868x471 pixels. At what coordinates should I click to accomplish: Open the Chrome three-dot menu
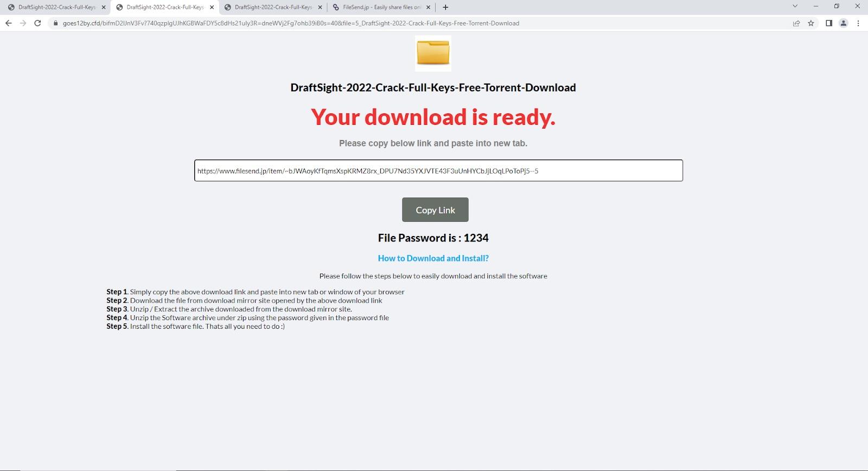coord(858,23)
